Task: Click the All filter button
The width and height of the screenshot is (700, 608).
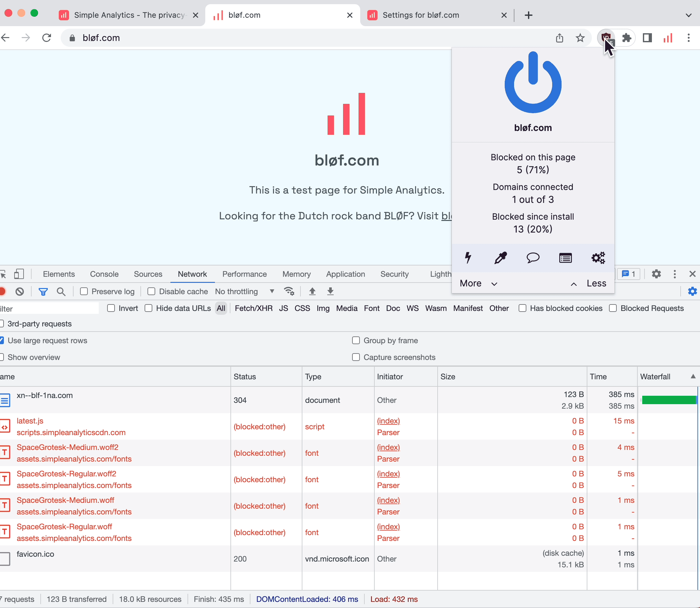Action: (x=221, y=308)
